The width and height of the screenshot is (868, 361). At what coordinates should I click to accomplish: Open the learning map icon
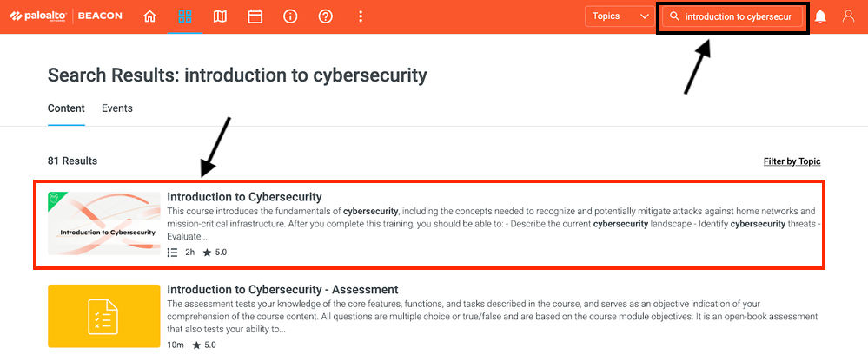(220, 16)
